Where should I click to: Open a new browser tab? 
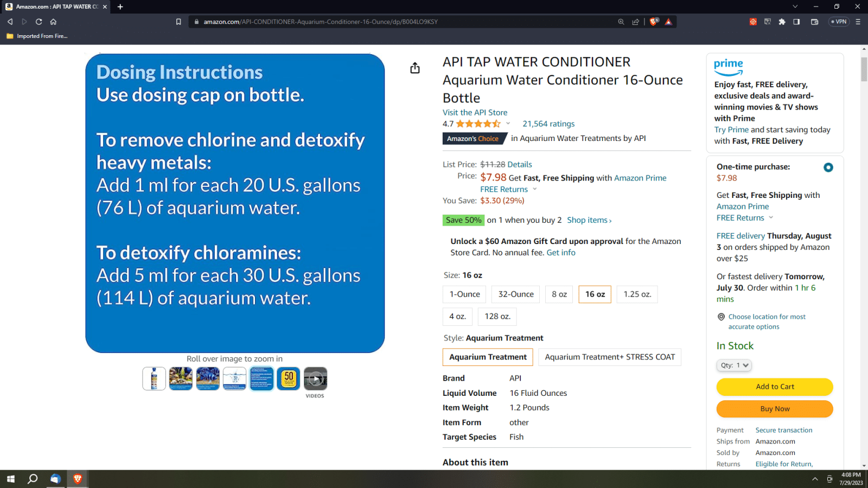(120, 7)
